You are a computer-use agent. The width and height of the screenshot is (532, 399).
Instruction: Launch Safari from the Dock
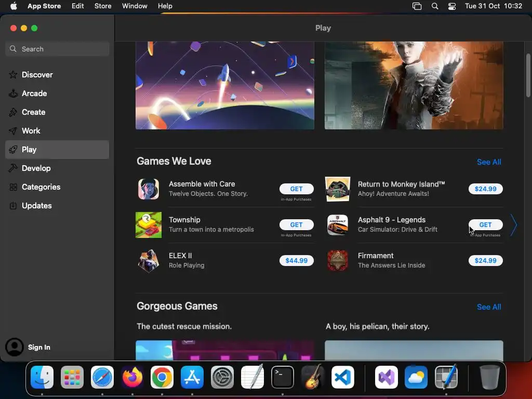(x=102, y=377)
